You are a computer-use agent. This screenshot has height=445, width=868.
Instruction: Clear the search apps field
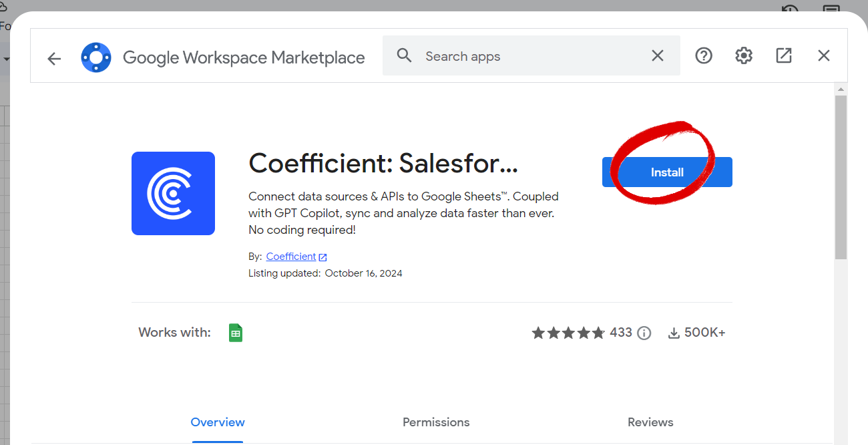pos(658,55)
